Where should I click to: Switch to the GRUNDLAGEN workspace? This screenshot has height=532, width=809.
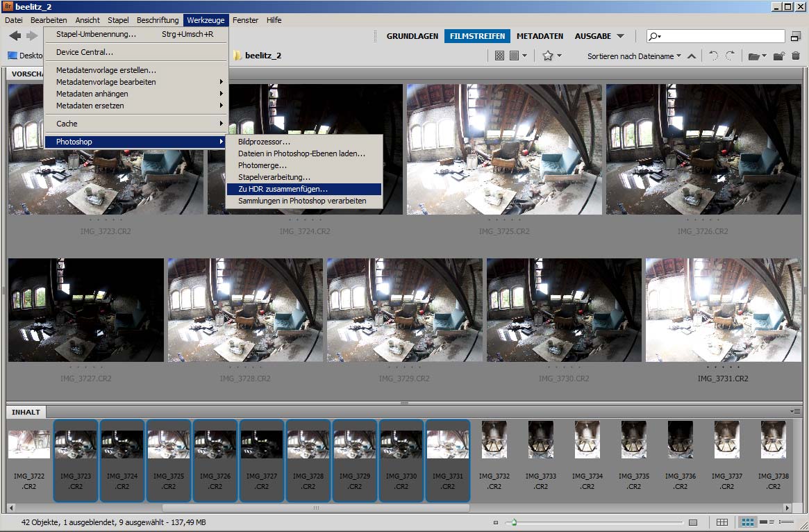click(x=412, y=36)
